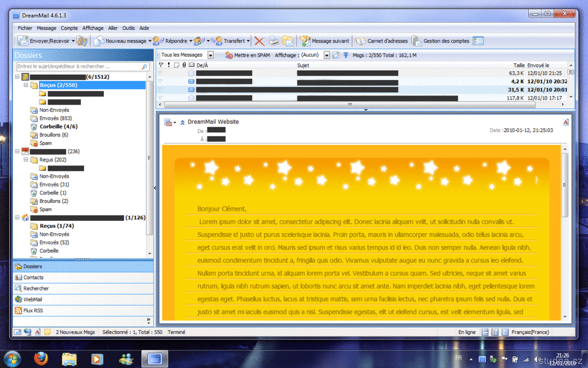The width and height of the screenshot is (588, 368).
Task: Open the Affichage menu
Action: coord(92,28)
